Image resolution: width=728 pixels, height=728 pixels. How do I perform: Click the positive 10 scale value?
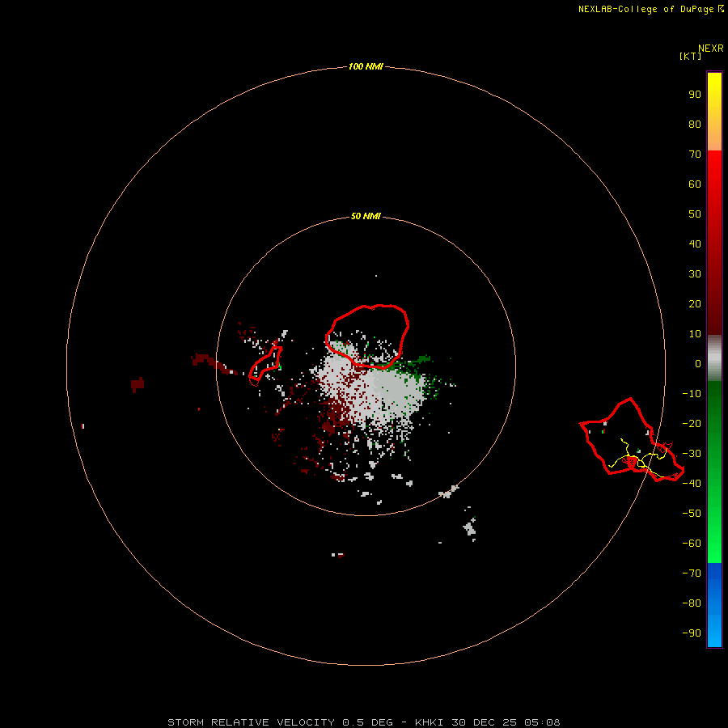(695, 334)
